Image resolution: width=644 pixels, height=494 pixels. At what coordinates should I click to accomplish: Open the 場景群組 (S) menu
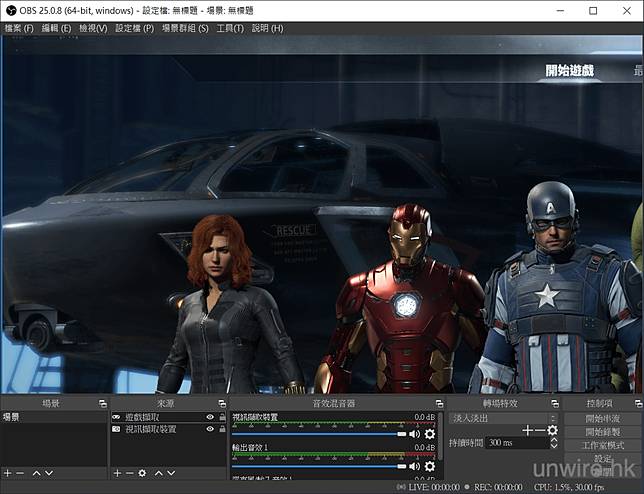185,28
